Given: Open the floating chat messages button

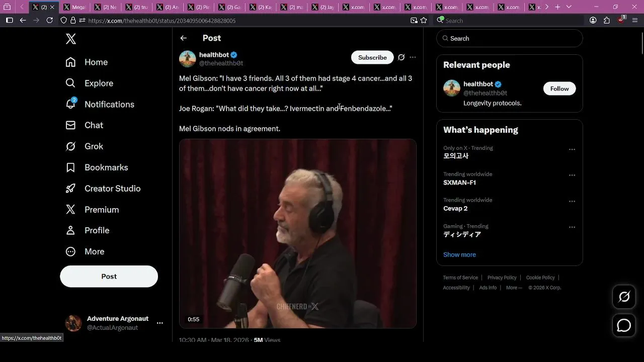Looking at the screenshot, I should (x=624, y=325).
